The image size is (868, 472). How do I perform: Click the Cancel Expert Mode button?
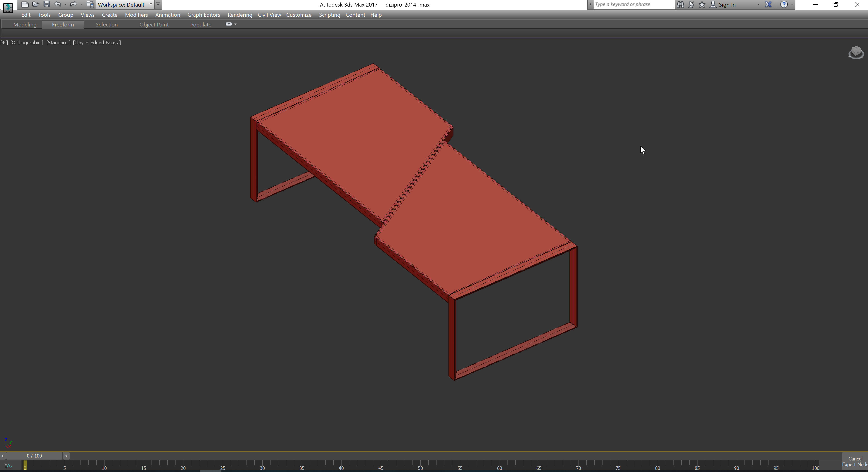855,462
